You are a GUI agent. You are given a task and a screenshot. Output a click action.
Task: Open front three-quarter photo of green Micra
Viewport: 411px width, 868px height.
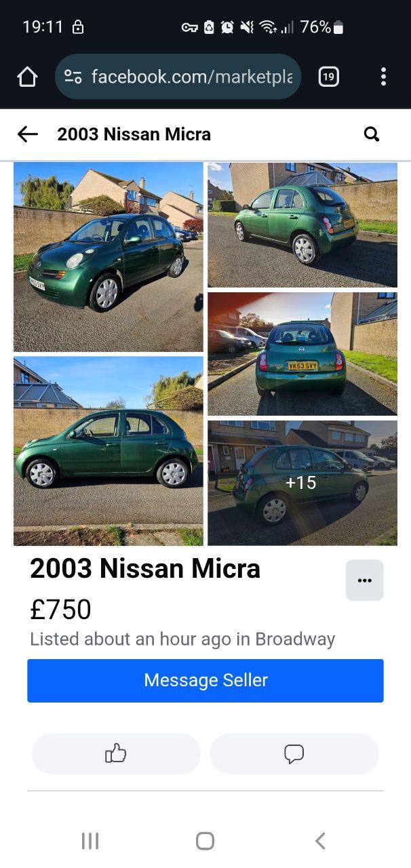pyautogui.click(x=109, y=257)
